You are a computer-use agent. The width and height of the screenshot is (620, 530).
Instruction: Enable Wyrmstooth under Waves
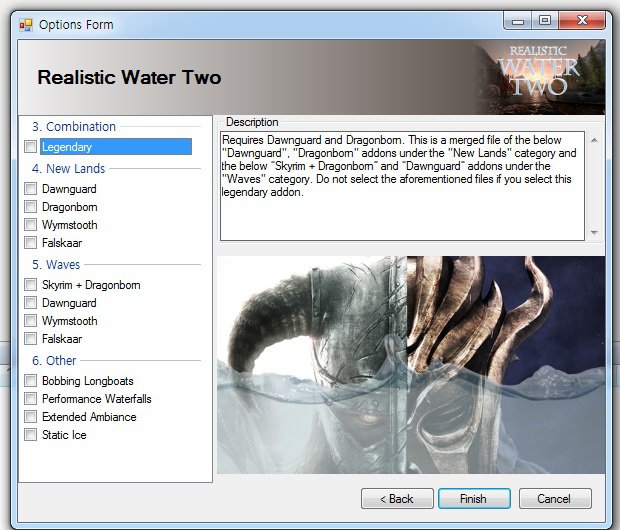pos(31,321)
